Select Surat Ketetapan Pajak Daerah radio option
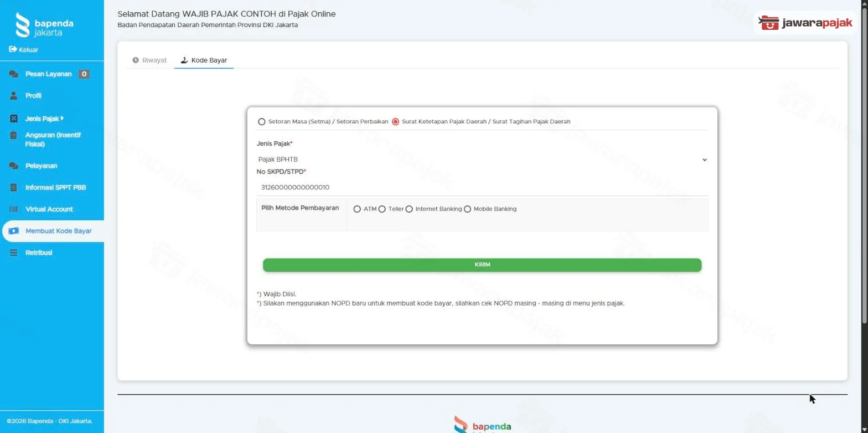Image resolution: width=868 pixels, height=433 pixels. coord(395,122)
